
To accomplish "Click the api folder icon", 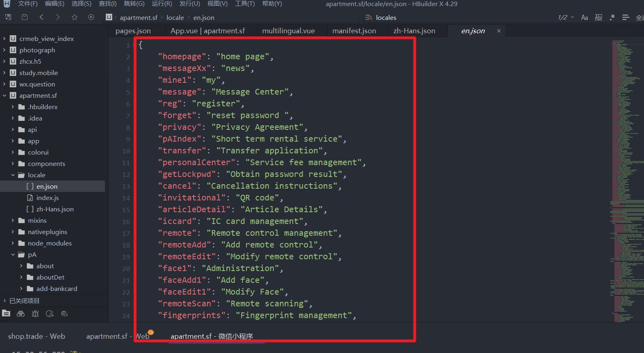I will [21, 129].
